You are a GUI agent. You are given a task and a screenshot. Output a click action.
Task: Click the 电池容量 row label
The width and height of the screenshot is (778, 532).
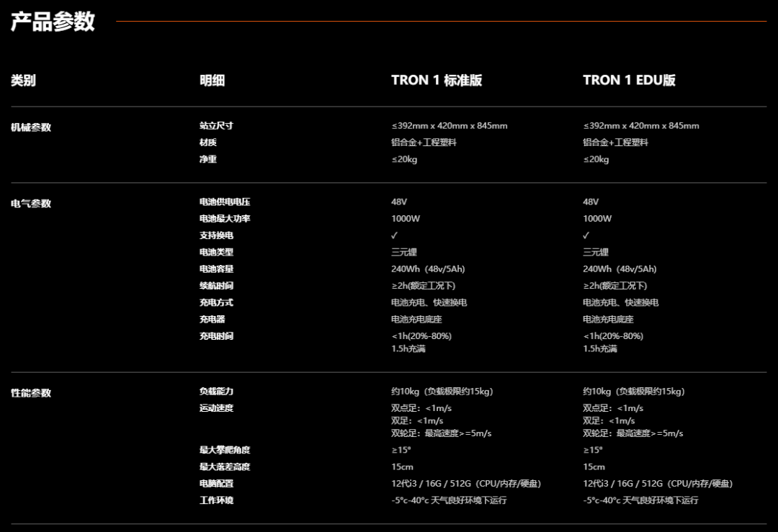[216, 269]
